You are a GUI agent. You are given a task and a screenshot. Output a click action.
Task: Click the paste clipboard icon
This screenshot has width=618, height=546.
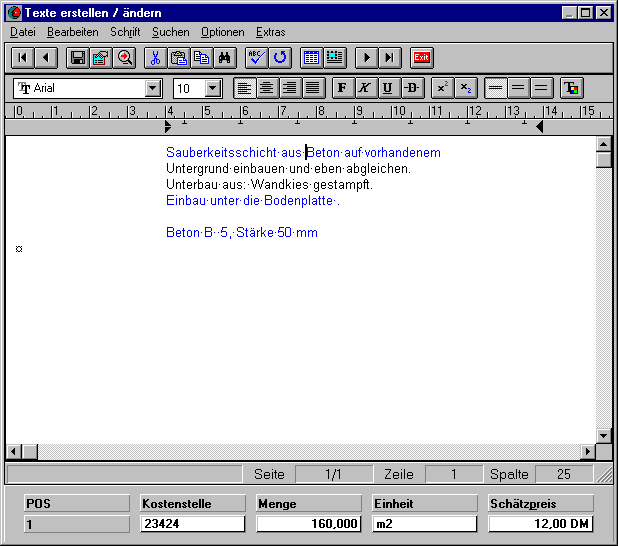point(178,58)
